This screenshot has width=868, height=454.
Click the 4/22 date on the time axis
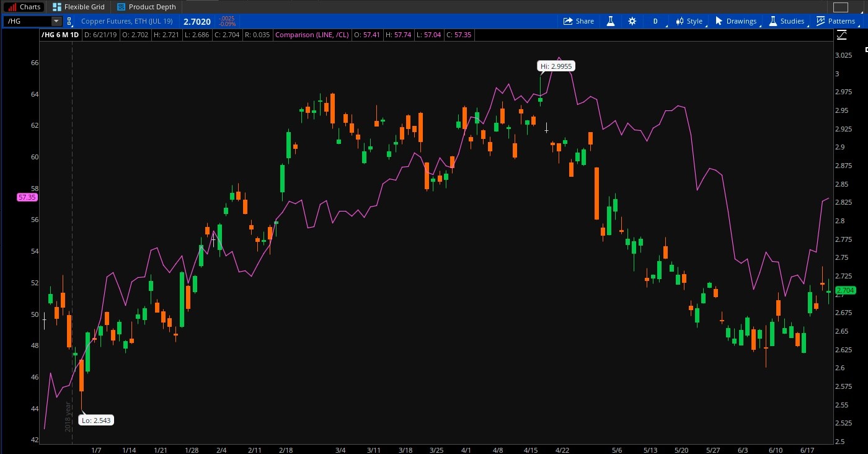[562, 450]
